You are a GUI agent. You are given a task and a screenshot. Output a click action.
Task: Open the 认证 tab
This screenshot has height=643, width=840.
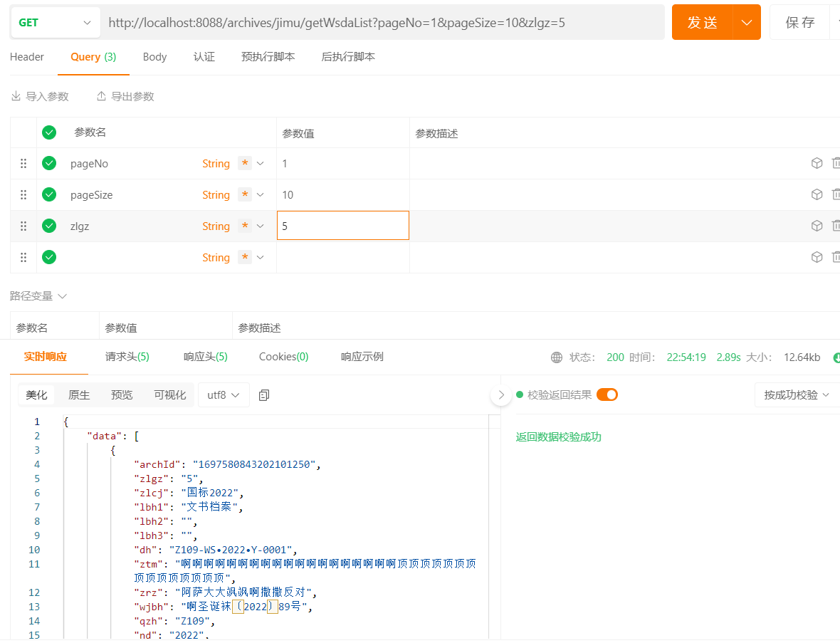pos(204,57)
